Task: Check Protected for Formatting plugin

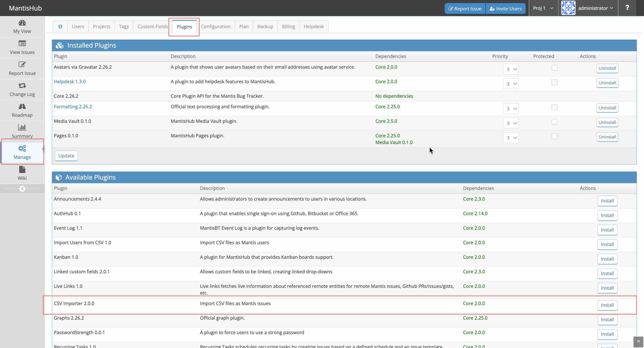Action: [x=554, y=107]
